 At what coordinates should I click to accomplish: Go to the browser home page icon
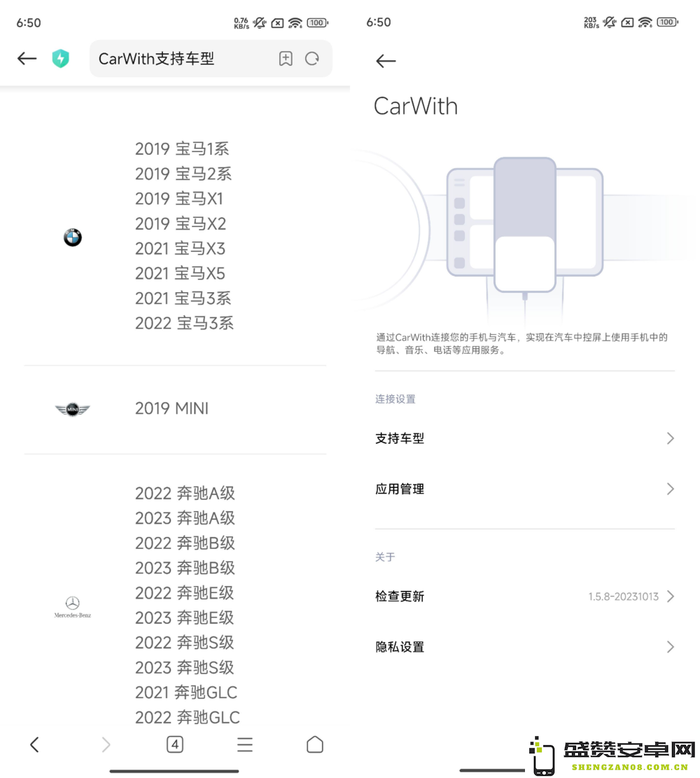[x=315, y=744]
